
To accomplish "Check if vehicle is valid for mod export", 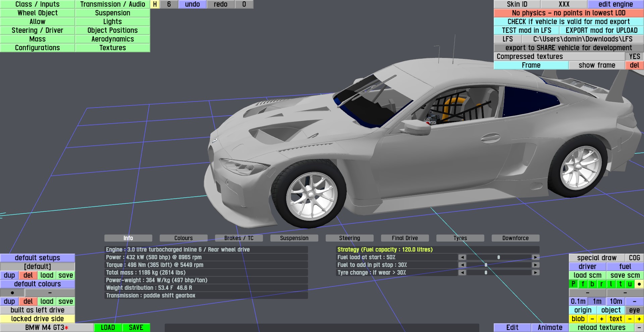I will coord(569,22).
